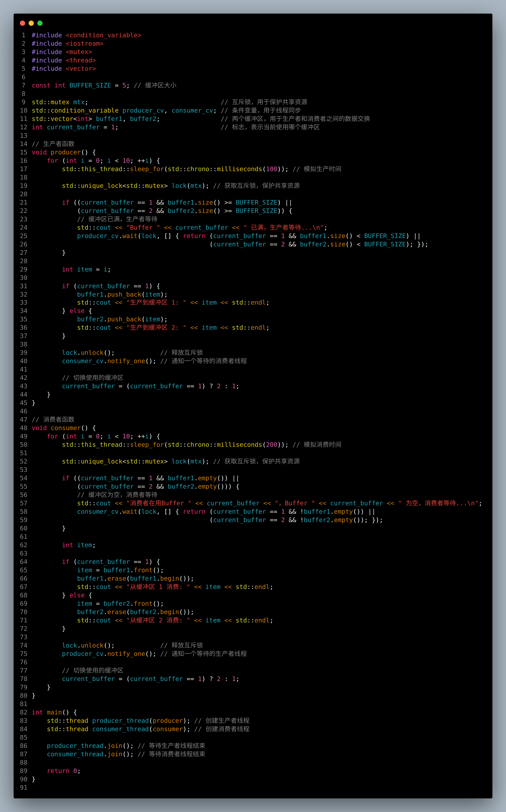This screenshot has height=812, width=506.
Task: Click 'int item = i;' on line 29
Action: point(86,269)
